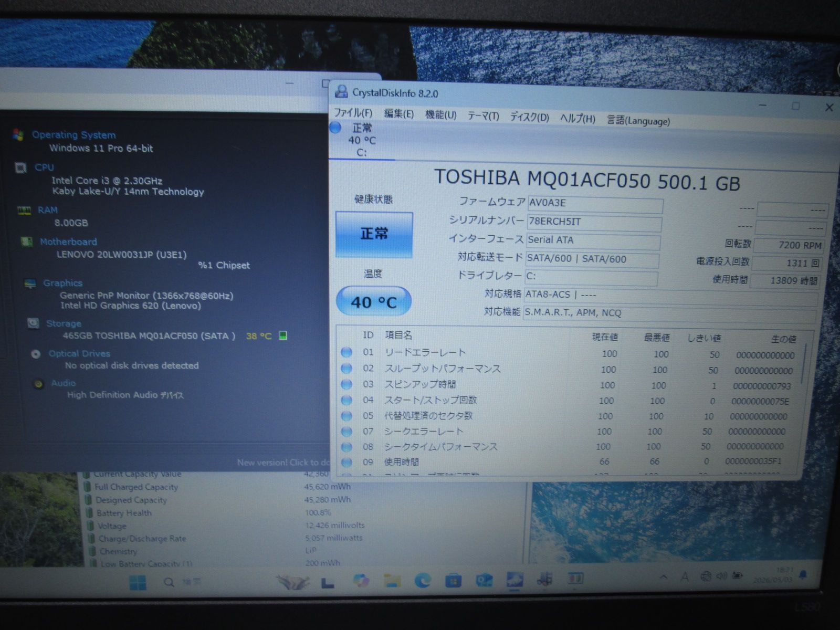Click the 生の値 column header
This screenshot has height=630, width=840.
tap(784, 339)
